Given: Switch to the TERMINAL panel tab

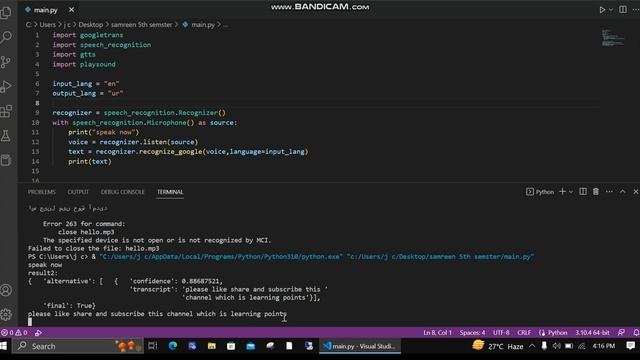Looking at the screenshot, I should (170, 192).
